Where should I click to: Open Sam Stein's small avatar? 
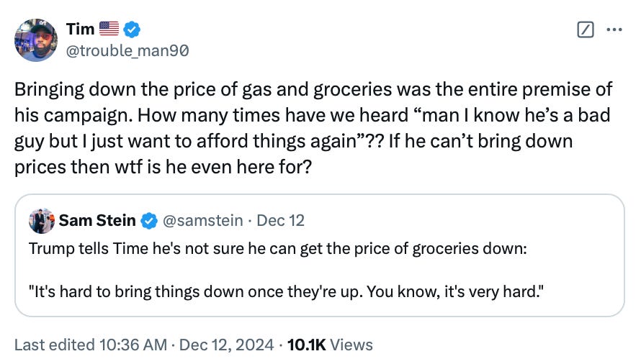[x=40, y=221]
